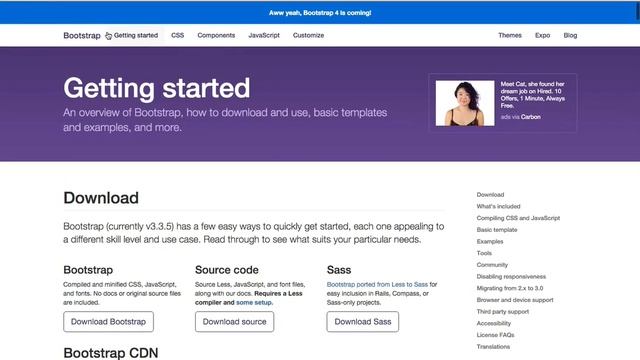Visit the Expo navbar link
The image size is (640, 360).
542,36
